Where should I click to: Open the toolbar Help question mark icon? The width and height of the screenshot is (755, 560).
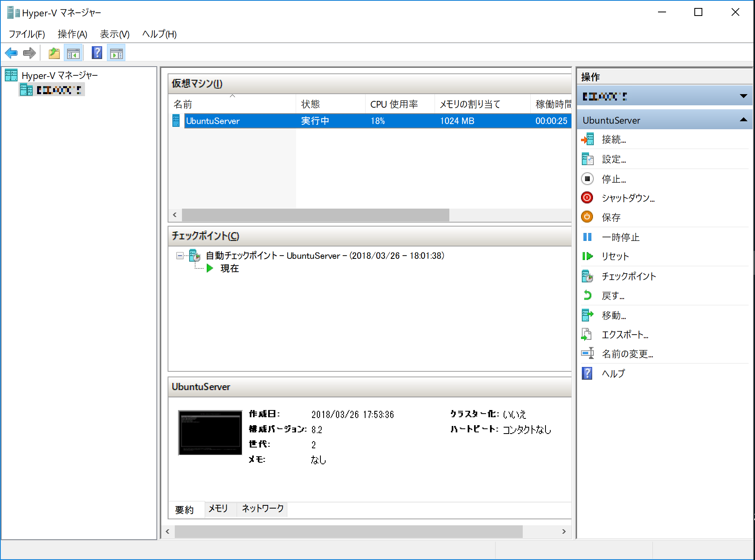[x=97, y=53]
